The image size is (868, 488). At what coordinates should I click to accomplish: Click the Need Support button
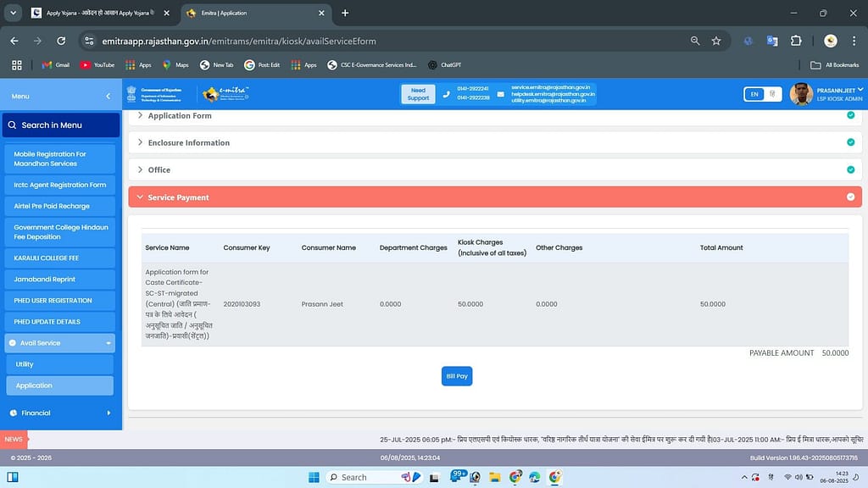(x=418, y=94)
